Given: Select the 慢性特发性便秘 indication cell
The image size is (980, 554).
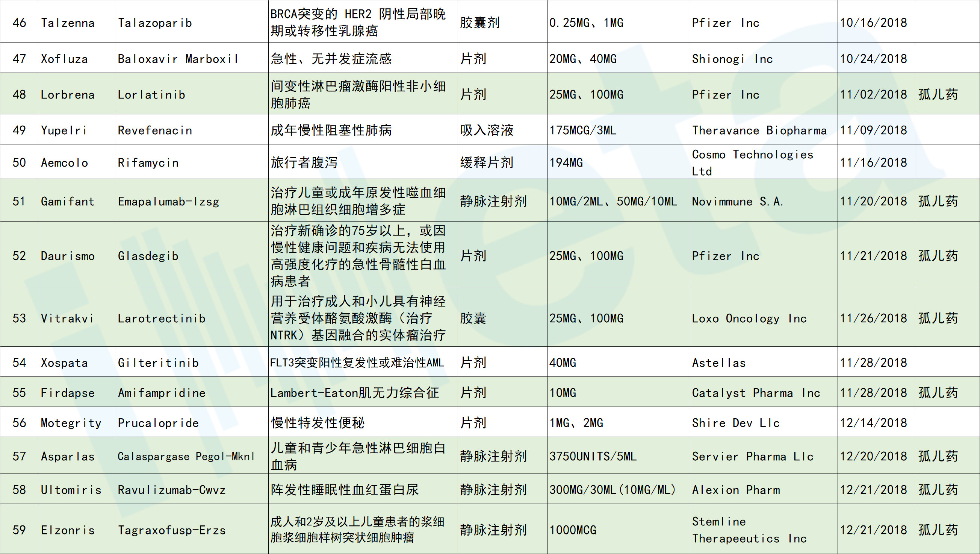Looking at the screenshot, I should (363, 422).
